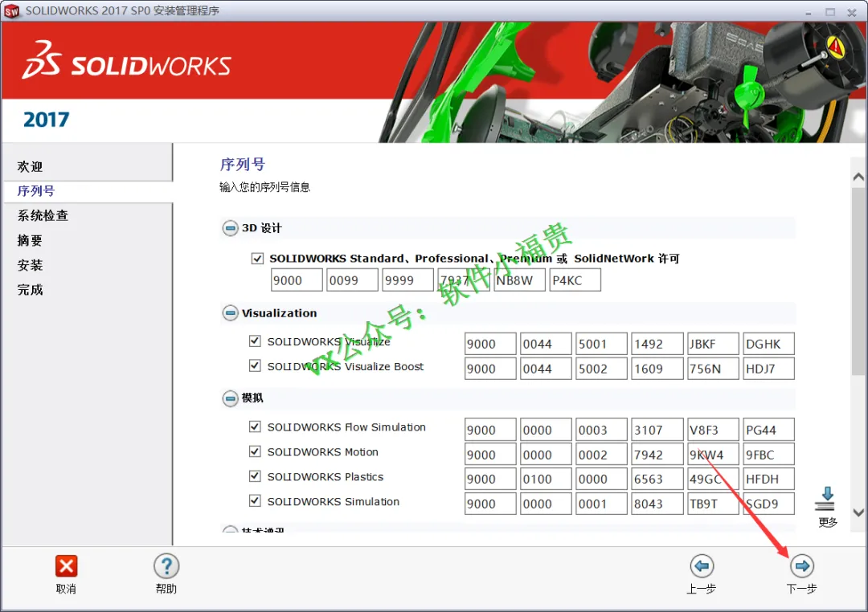Toggle the SOLIDWORKS Motion checkbox
This screenshot has width=868, height=612.
(x=255, y=451)
